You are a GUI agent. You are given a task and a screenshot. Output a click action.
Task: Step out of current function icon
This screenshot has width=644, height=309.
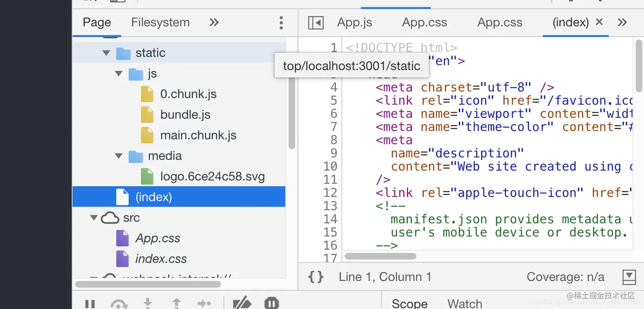coord(176,303)
